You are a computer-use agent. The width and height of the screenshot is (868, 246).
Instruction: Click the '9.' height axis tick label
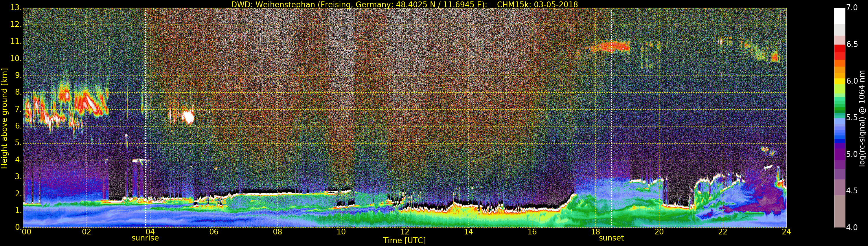[x=18, y=76]
